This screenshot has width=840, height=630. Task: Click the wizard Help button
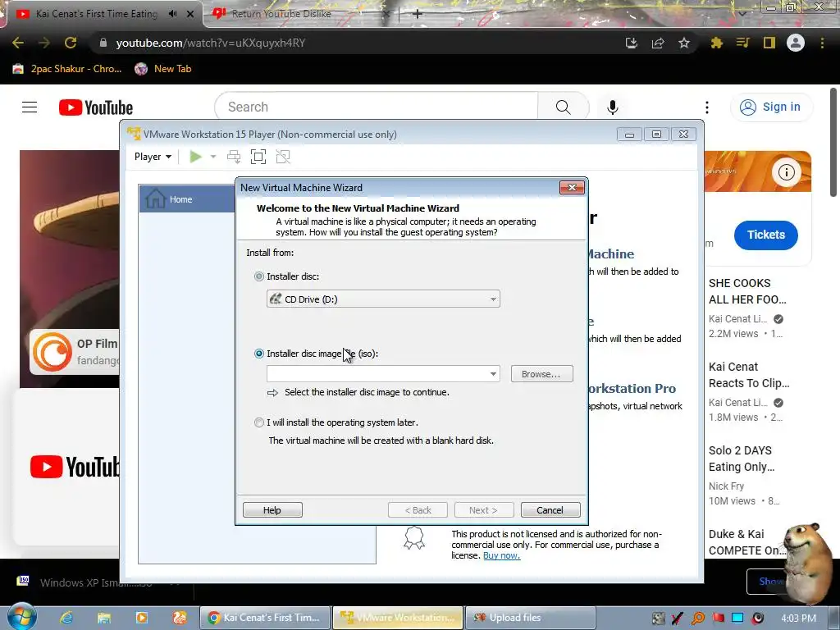click(272, 510)
